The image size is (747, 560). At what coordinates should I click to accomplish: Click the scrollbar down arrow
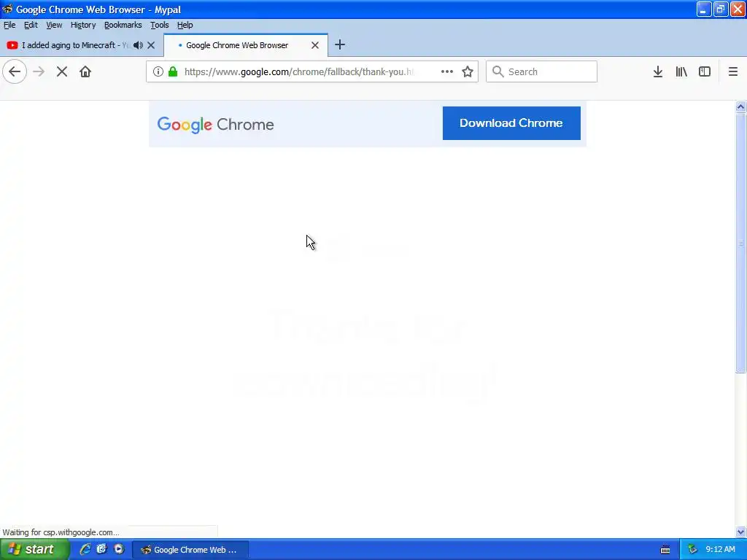point(740,532)
